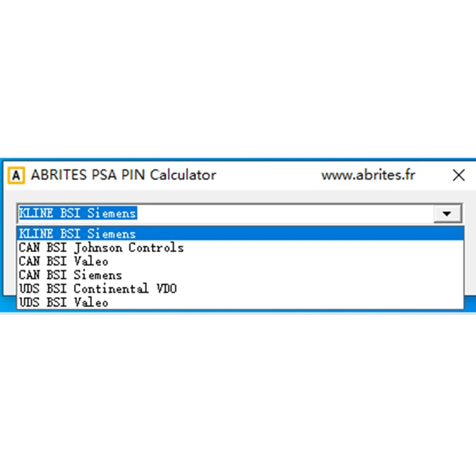The image size is (476, 476).
Task: Select the CAN BSI Valeo option
Action: point(240,261)
